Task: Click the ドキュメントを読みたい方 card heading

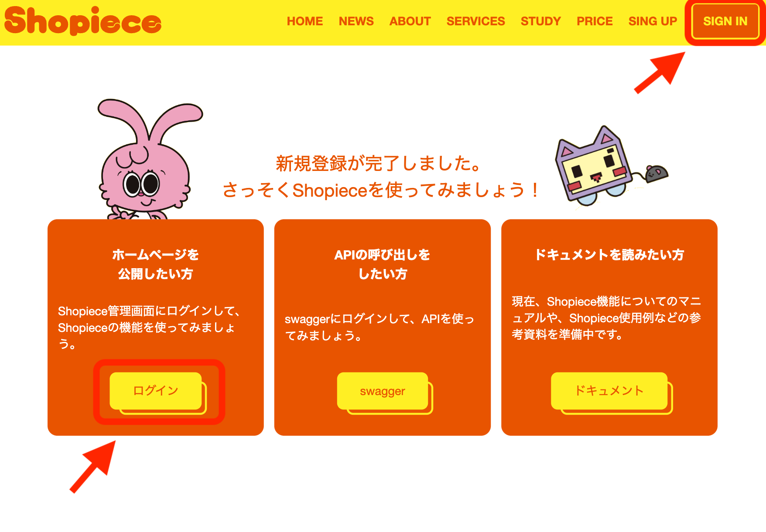Action: [609, 255]
